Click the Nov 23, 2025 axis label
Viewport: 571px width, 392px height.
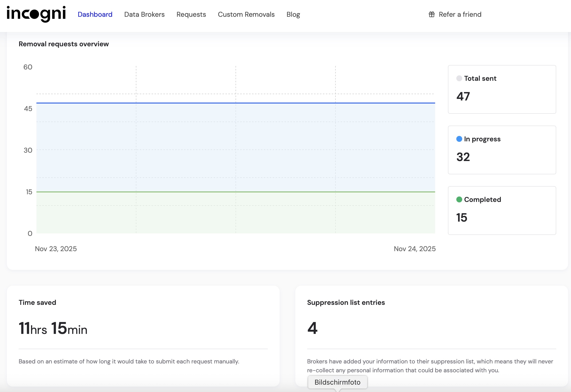pos(56,249)
